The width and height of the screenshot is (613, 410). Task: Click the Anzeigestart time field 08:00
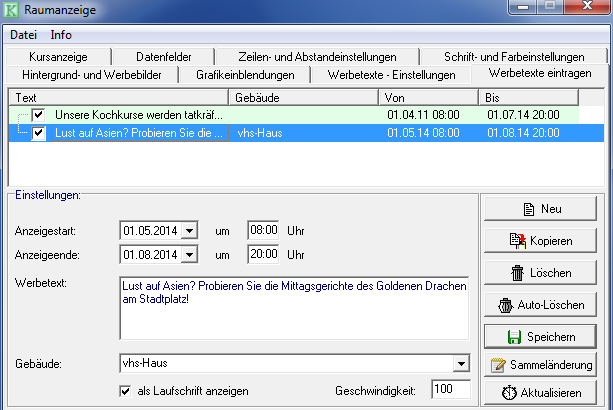pyautogui.click(x=263, y=230)
